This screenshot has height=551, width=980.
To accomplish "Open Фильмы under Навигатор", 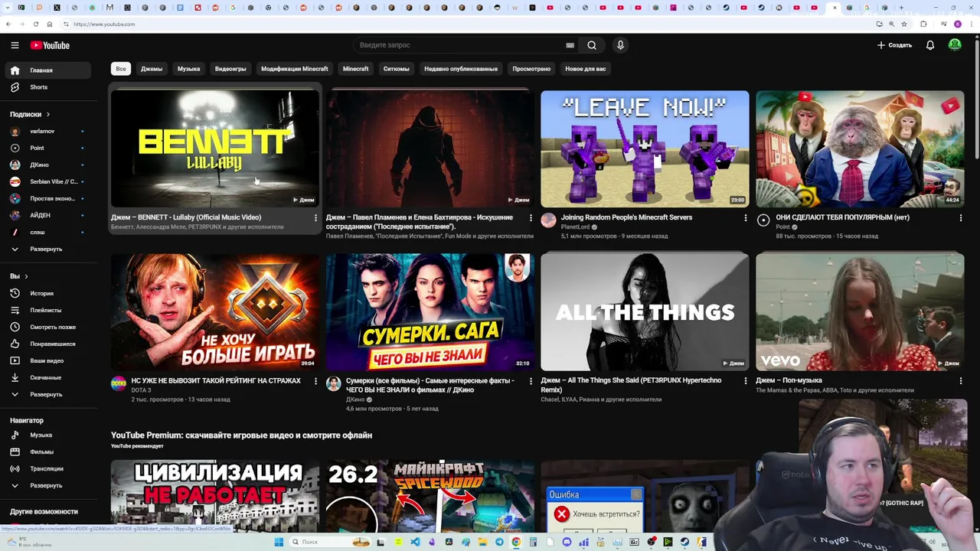I will pos(48,452).
